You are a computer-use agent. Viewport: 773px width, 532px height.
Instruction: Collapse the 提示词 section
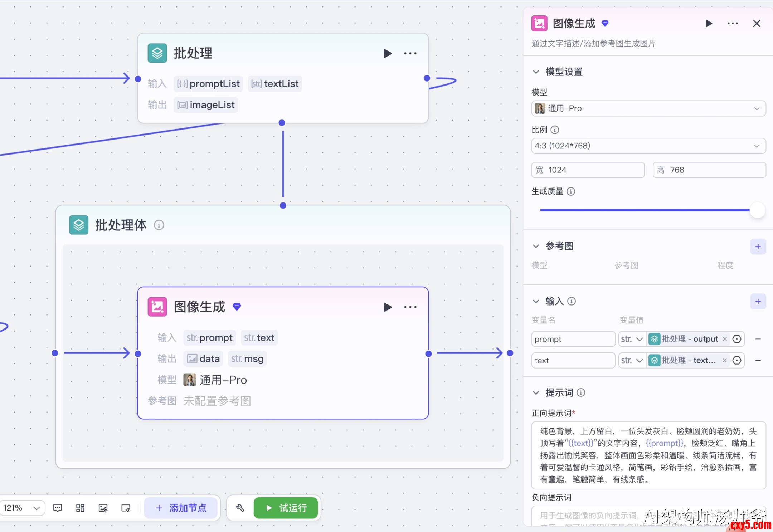tap(536, 393)
